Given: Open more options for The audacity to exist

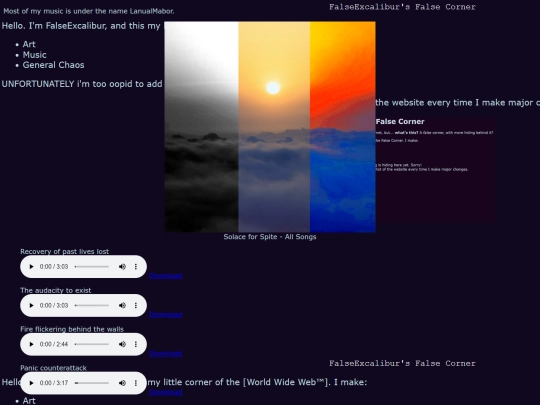Looking at the screenshot, I should 136,305.
